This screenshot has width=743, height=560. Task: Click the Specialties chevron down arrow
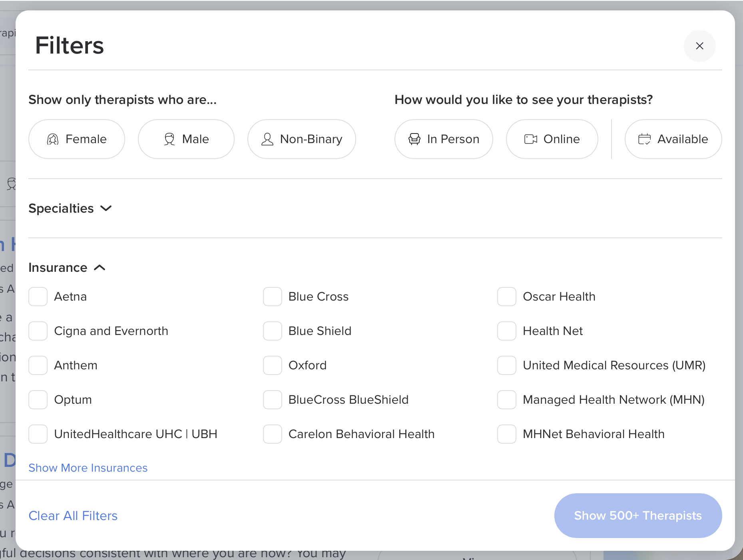[x=106, y=208]
